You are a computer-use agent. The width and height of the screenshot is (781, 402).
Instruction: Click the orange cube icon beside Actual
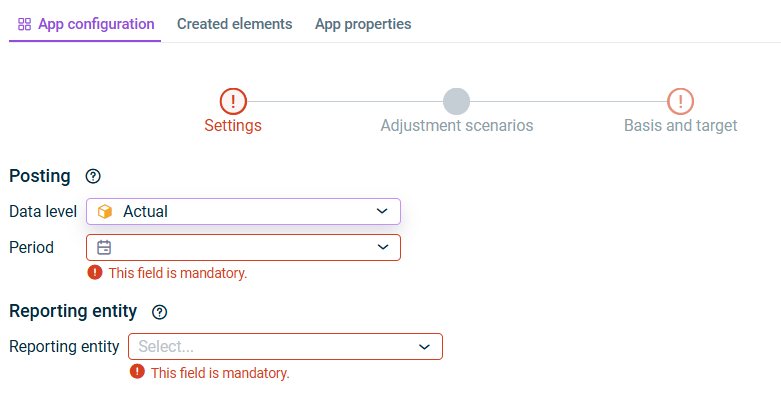click(105, 211)
